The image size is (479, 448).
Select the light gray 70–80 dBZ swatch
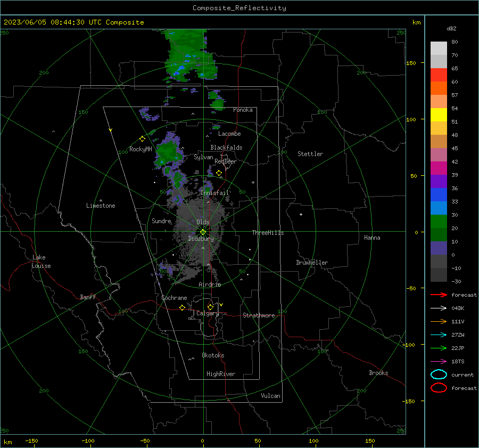[439, 48]
